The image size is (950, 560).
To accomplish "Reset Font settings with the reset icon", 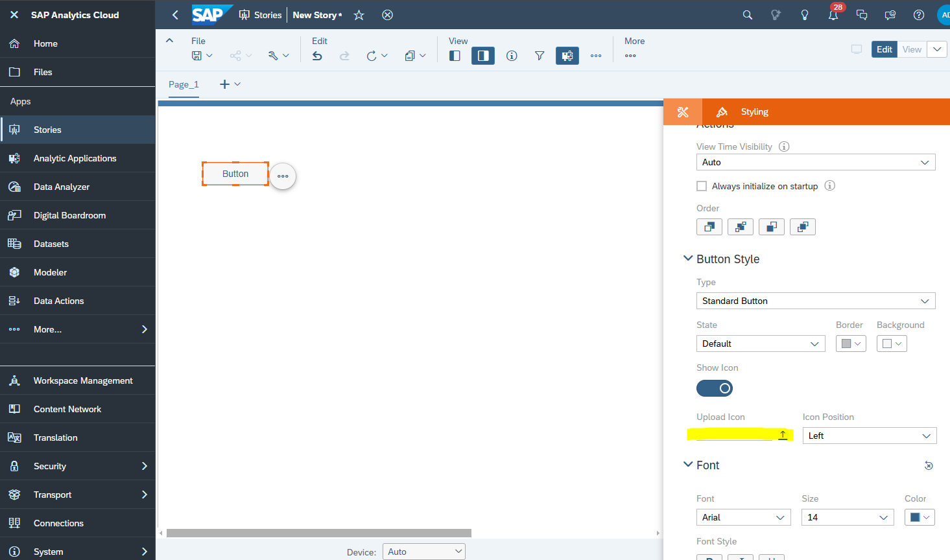I will [x=929, y=465].
